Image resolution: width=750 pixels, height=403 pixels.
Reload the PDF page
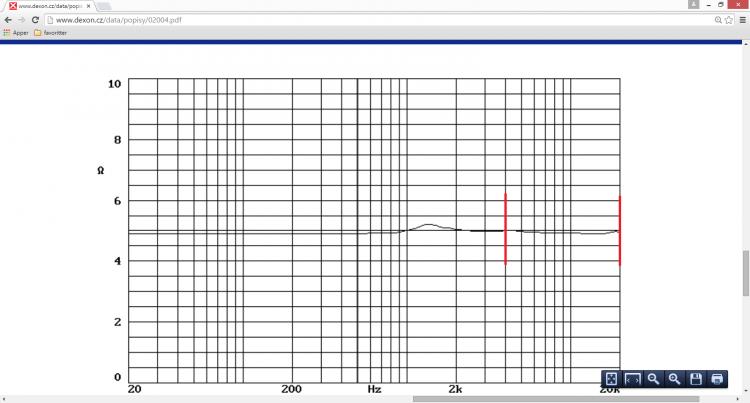tap(35, 20)
